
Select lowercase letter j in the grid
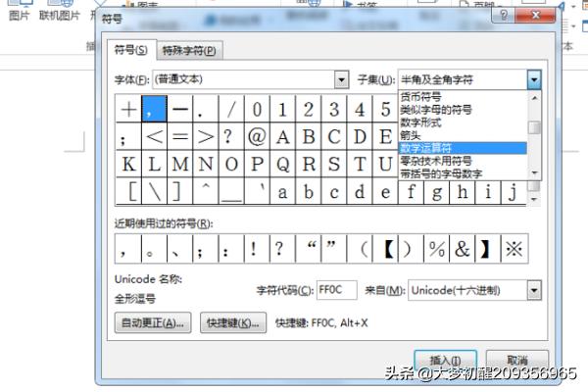[514, 191]
